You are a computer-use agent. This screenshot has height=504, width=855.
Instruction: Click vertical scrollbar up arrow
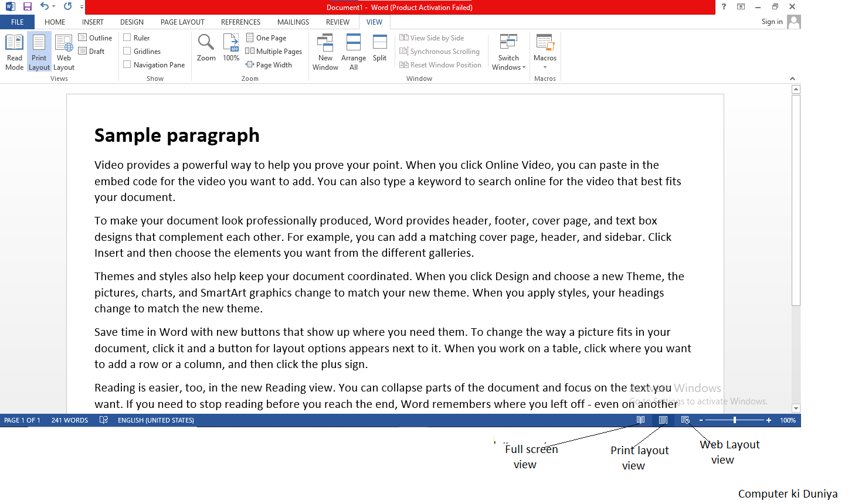pos(796,90)
